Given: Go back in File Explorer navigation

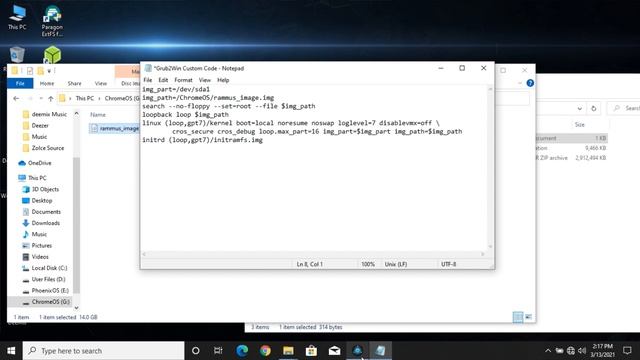Looking at the screenshot, I should pos(16,98).
